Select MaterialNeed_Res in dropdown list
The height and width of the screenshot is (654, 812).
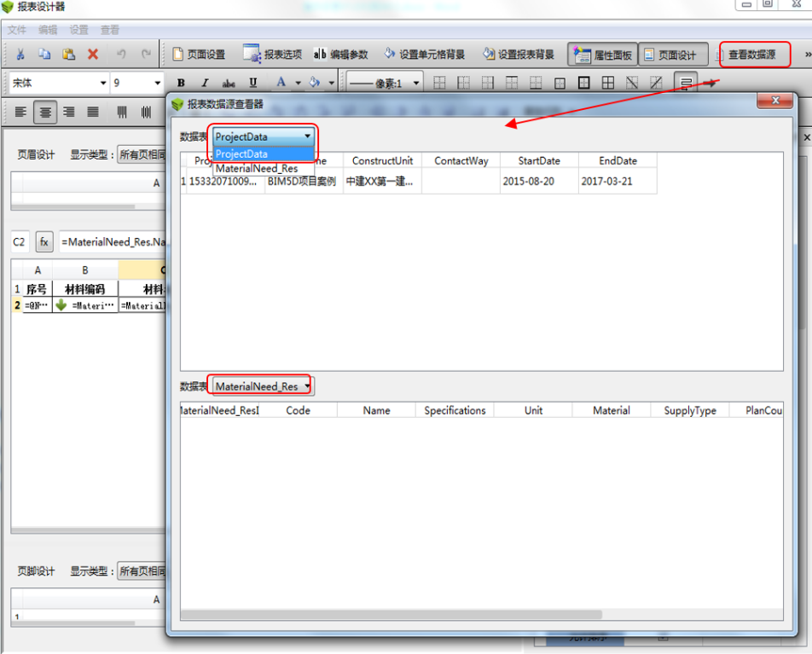(x=264, y=168)
